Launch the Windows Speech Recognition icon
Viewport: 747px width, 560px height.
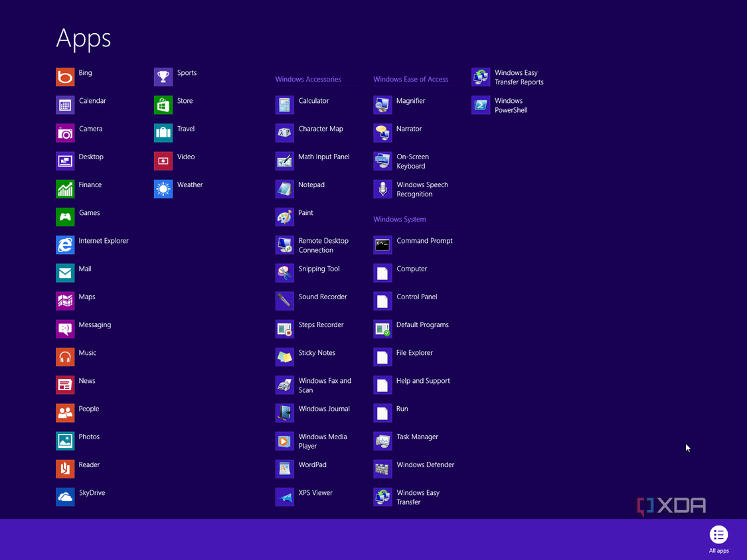pos(382,189)
